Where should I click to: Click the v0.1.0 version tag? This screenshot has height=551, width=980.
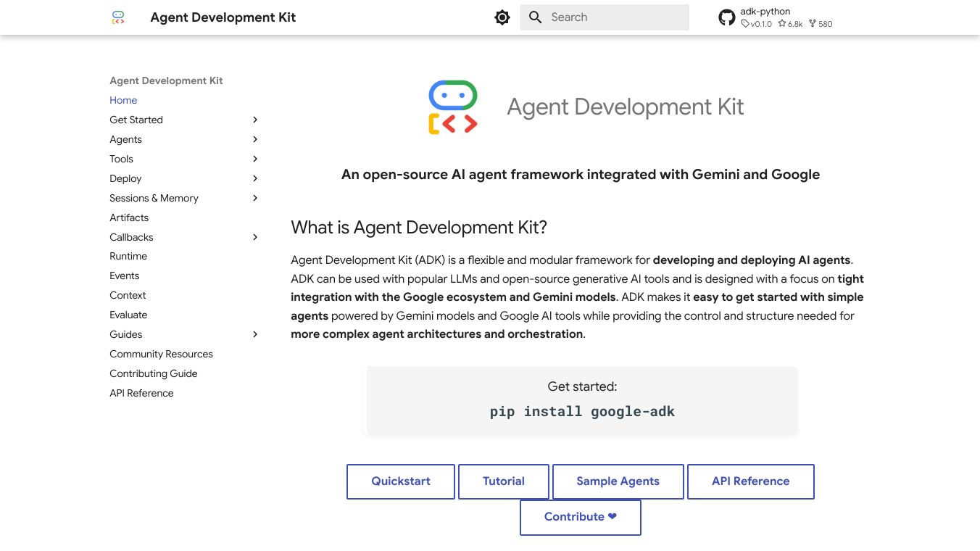757,24
